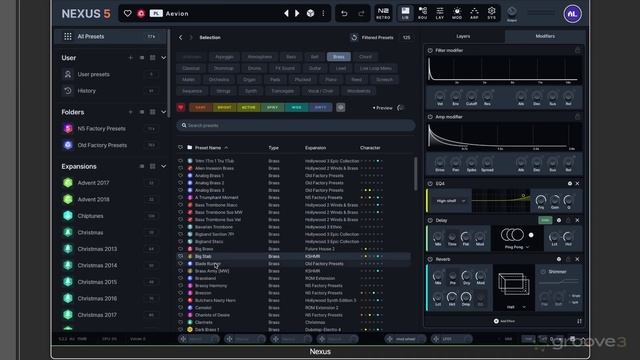Image resolution: width=640 pixels, height=360 pixels.
Task: Go back in the Selection browser
Action: [180, 38]
